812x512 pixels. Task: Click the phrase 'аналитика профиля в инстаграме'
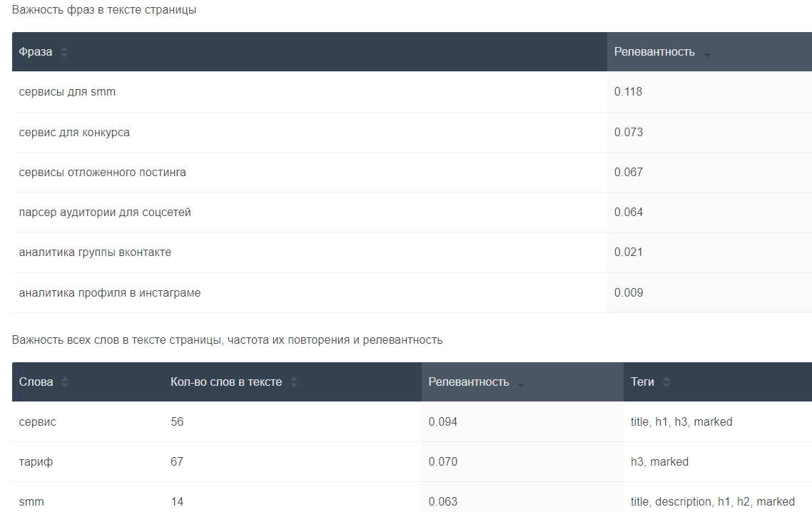110,293
